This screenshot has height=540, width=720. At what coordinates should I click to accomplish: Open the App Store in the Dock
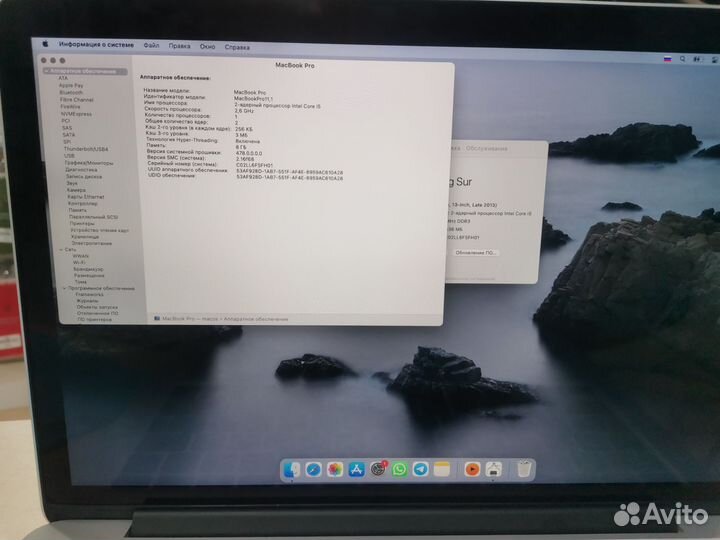(x=356, y=469)
